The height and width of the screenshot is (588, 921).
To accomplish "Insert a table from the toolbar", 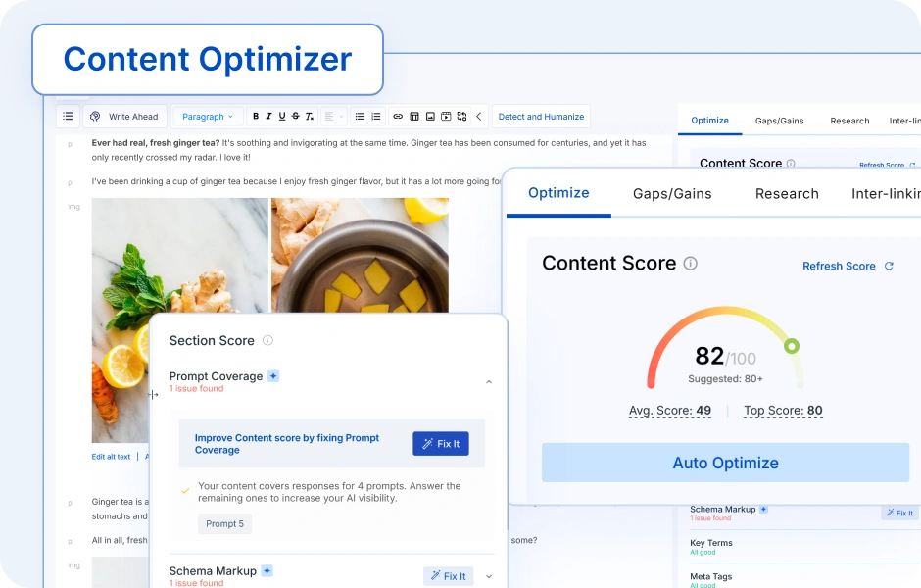I will point(414,117).
